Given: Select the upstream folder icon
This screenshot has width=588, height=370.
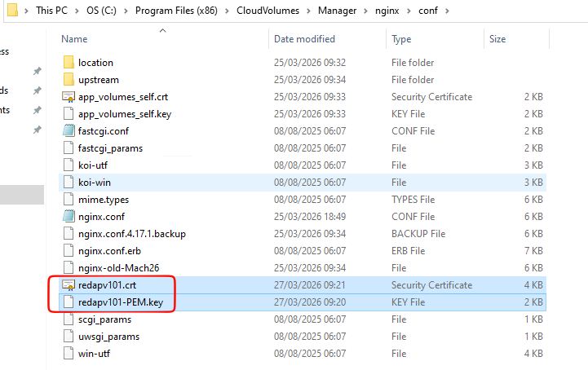Looking at the screenshot, I should point(69,80).
